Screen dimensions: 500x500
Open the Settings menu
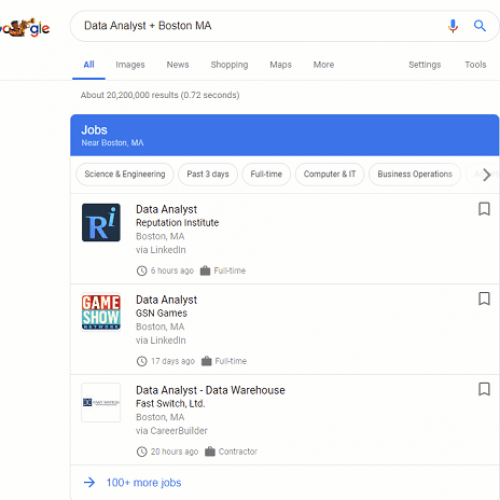coord(425,65)
